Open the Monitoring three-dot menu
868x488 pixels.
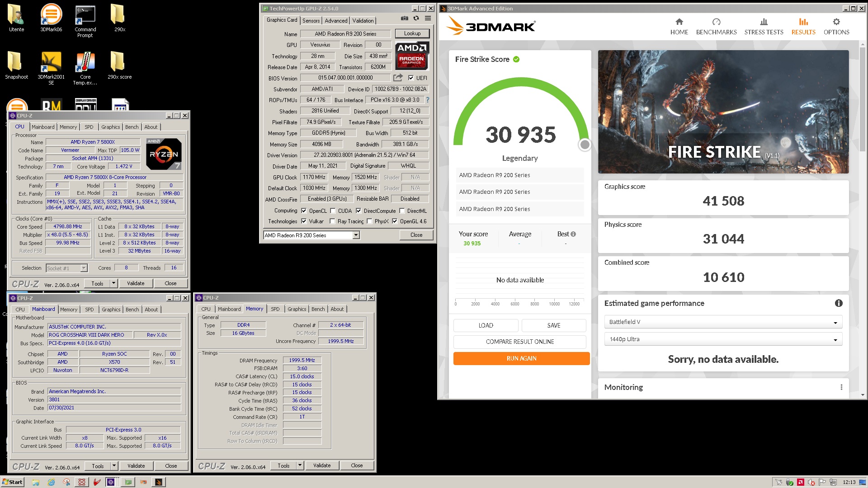[x=841, y=387]
